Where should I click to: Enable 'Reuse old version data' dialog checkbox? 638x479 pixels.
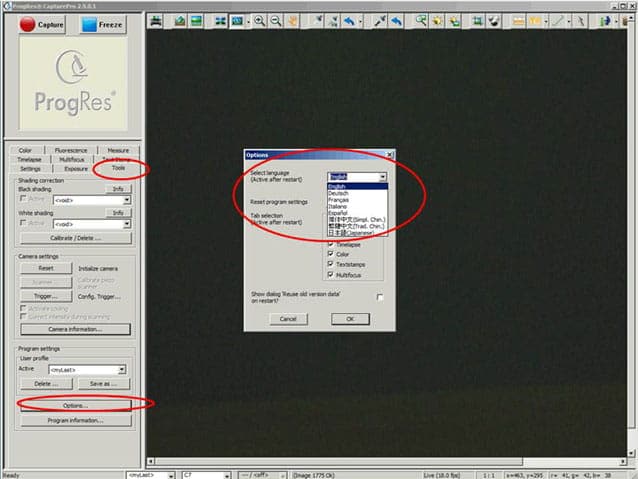(380, 297)
